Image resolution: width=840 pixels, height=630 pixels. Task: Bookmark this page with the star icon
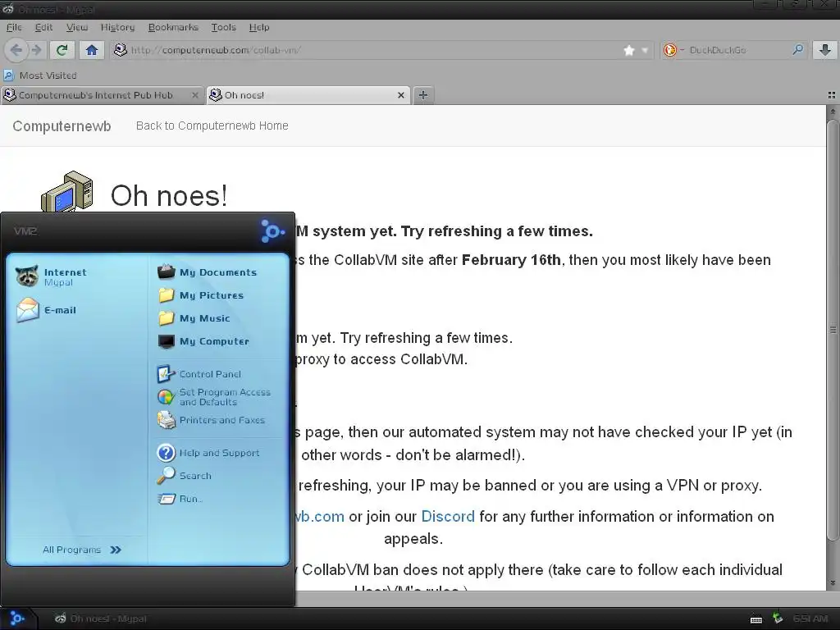click(629, 50)
